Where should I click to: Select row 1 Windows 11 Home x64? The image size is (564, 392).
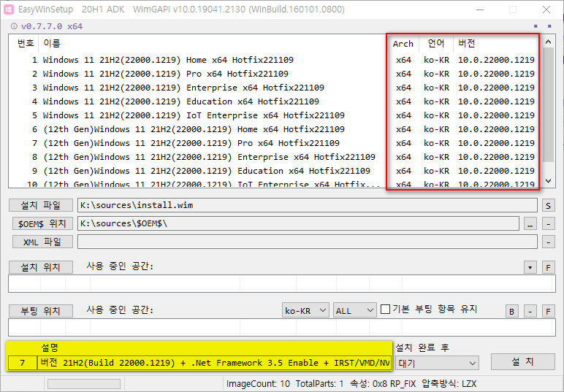pyautogui.click(x=275, y=60)
